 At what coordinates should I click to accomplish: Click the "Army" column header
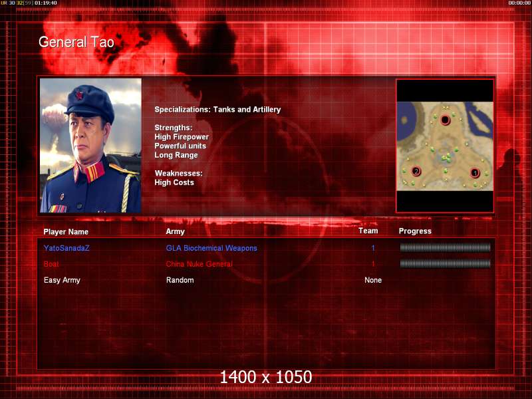(175, 231)
